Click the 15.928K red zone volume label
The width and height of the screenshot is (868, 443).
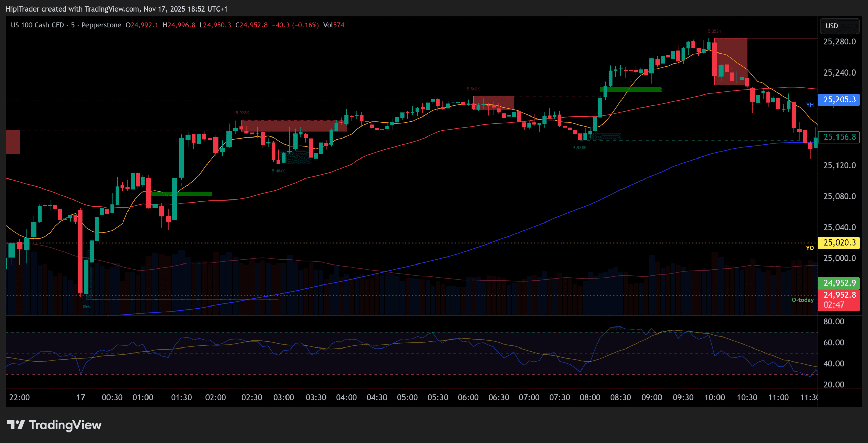coord(241,113)
